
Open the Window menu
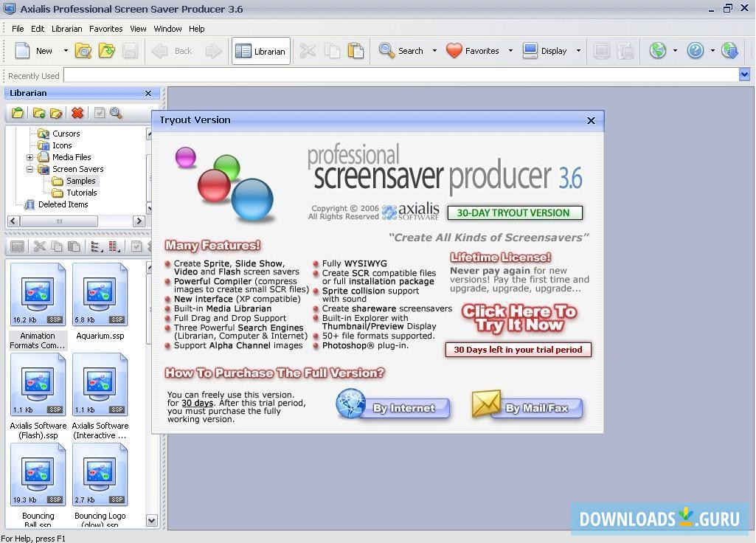167,29
